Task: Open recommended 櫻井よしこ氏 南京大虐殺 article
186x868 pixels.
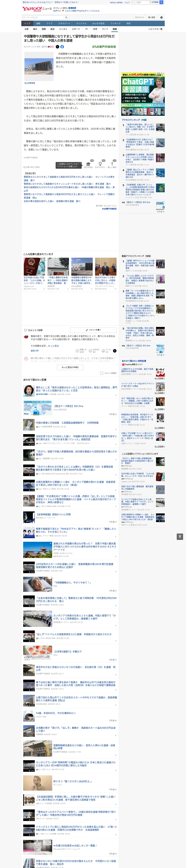Action: point(76,389)
